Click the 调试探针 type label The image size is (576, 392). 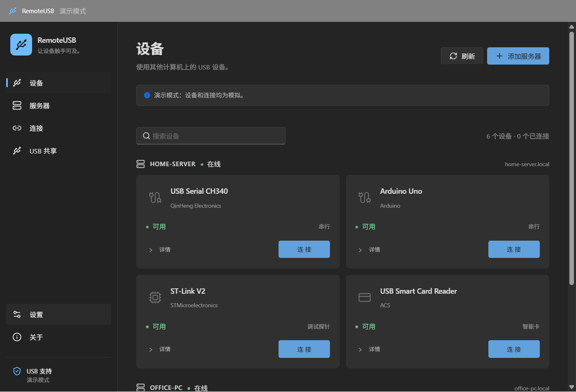tap(318, 327)
